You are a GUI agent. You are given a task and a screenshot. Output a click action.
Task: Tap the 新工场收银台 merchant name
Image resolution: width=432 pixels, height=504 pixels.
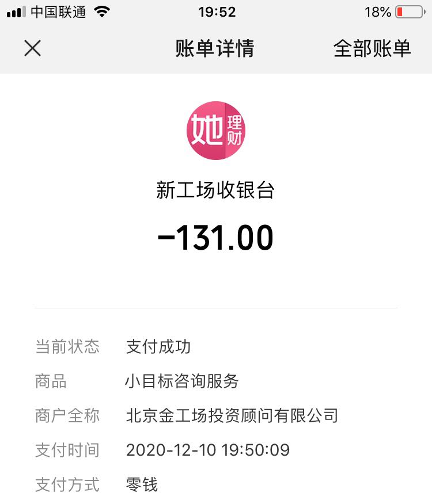215,190
